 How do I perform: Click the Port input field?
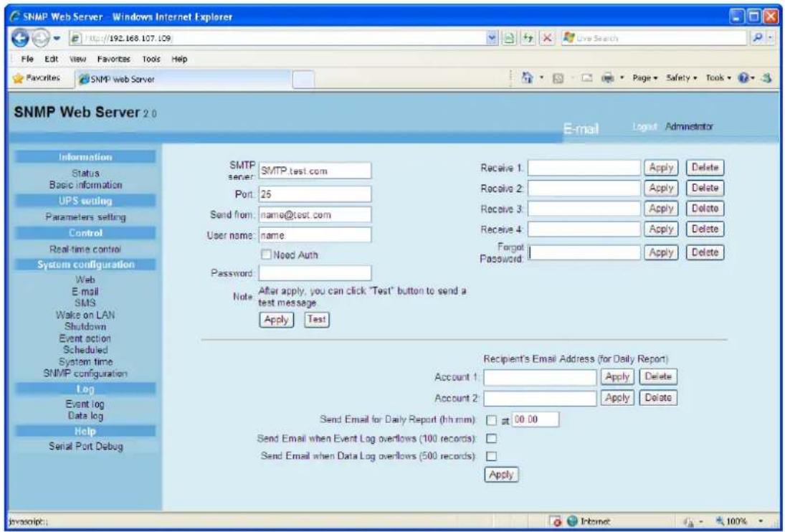(315, 194)
